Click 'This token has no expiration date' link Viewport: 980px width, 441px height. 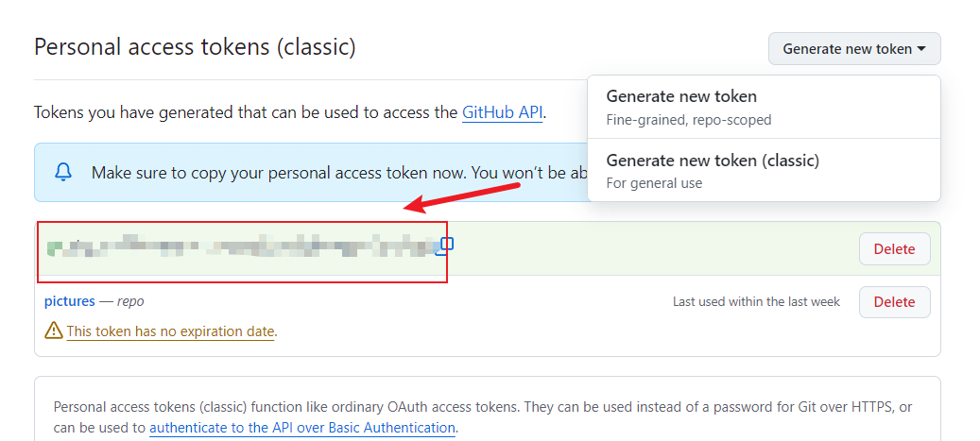pyautogui.click(x=170, y=331)
